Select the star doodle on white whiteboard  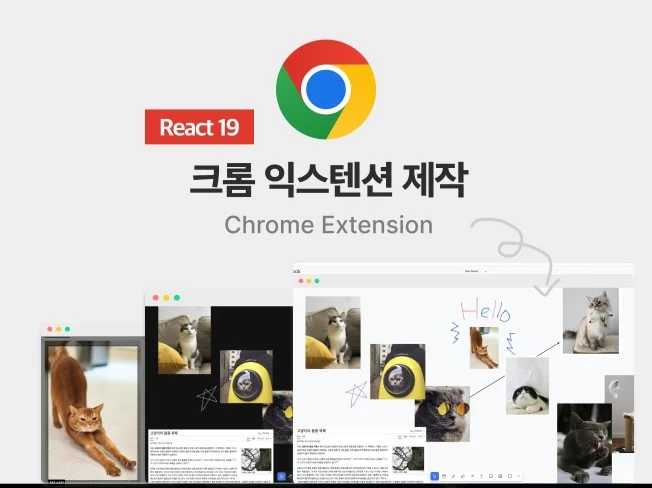[357, 394]
